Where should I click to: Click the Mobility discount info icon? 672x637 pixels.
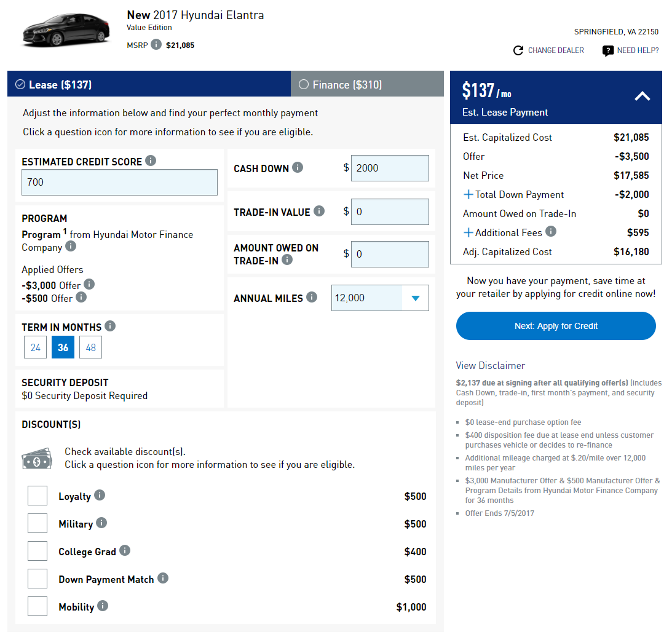103,606
